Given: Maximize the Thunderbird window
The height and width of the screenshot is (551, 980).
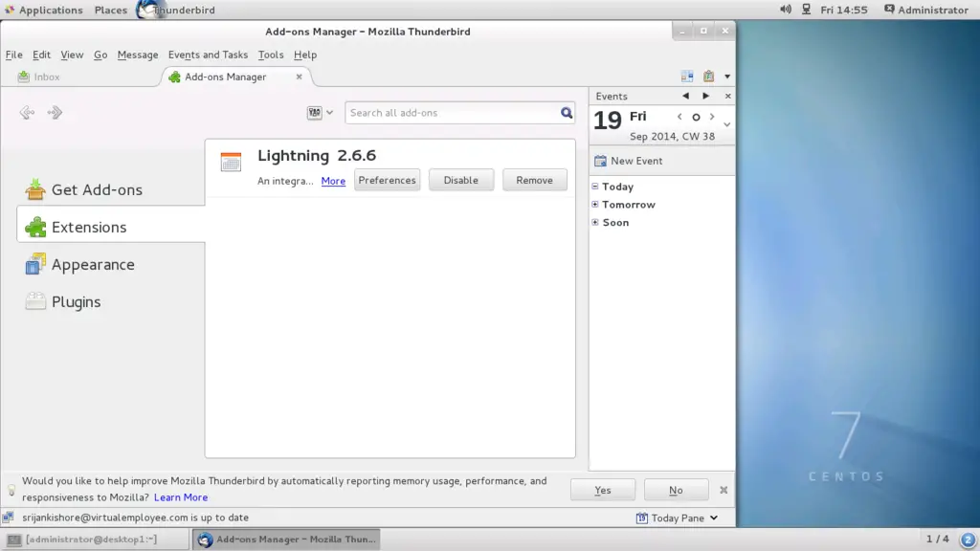Looking at the screenshot, I should click(x=703, y=31).
